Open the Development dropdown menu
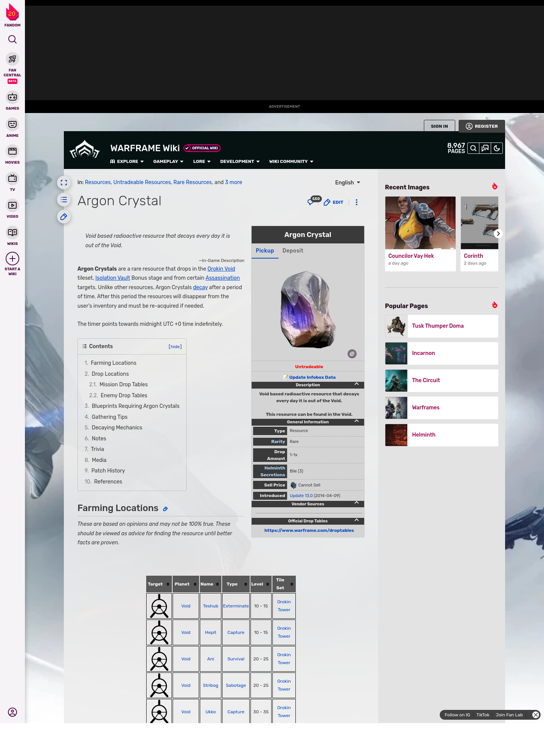The image size is (544, 756). point(240,161)
